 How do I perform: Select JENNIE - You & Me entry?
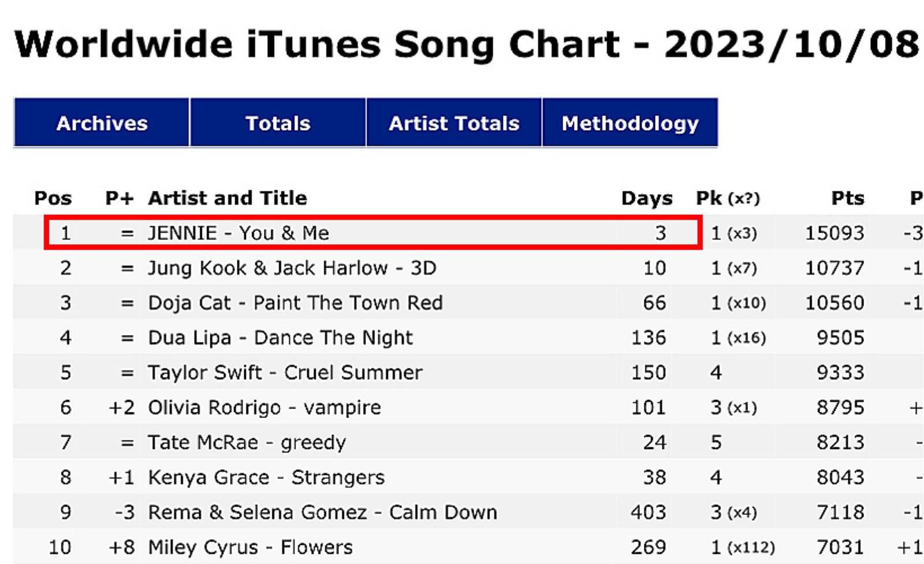tap(239, 233)
